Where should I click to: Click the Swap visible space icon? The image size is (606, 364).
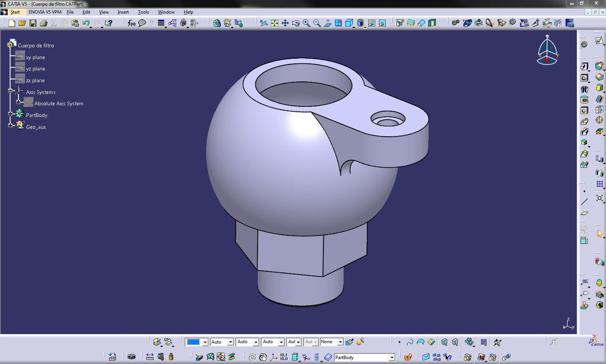point(382,23)
